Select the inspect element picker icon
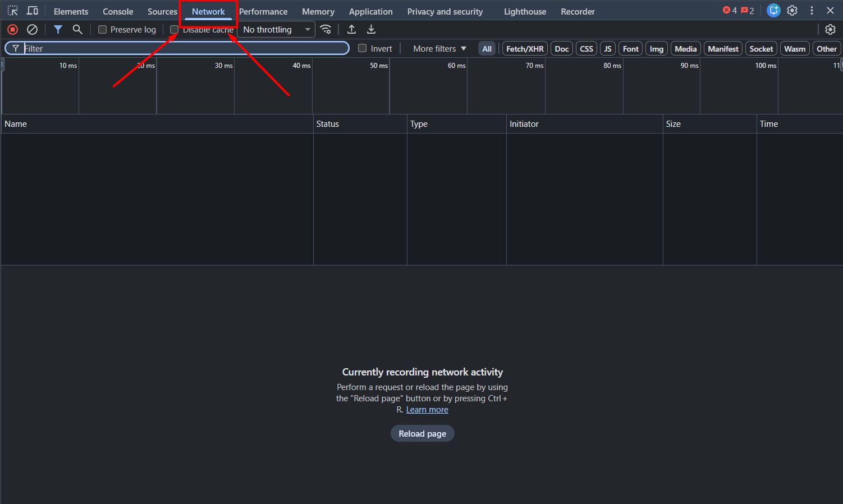 (x=12, y=11)
